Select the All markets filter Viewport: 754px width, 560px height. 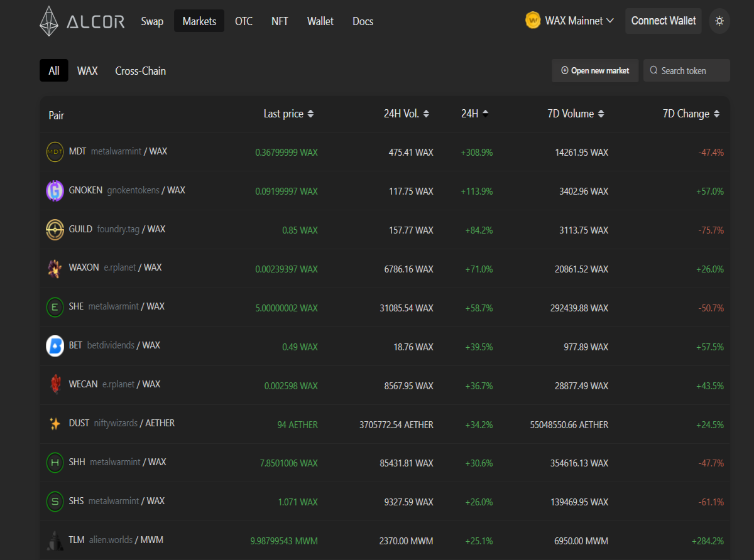(54, 71)
